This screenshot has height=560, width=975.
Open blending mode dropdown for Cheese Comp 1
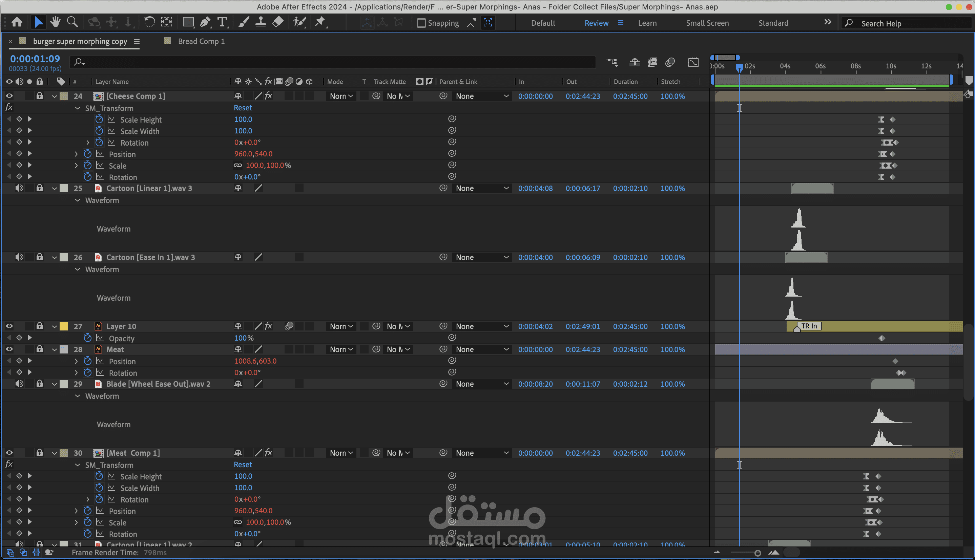(341, 96)
